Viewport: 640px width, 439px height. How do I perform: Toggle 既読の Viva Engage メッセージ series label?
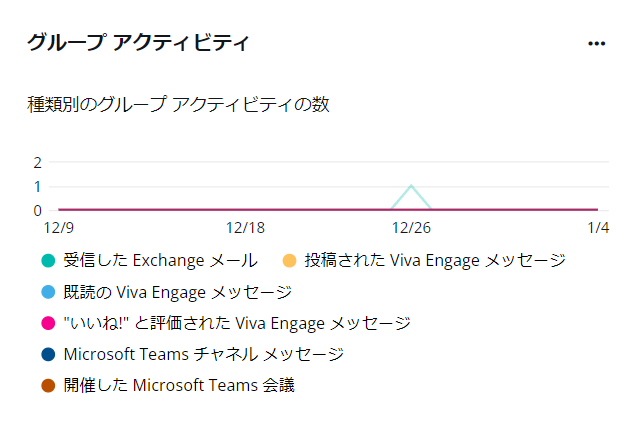click(178, 292)
